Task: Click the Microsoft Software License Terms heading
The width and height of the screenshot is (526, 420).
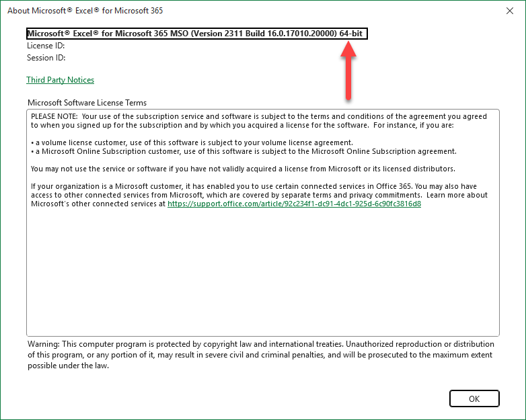Action: [x=87, y=103]
